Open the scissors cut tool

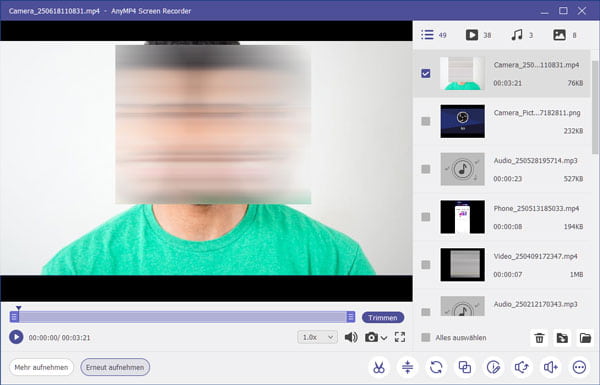379,367
